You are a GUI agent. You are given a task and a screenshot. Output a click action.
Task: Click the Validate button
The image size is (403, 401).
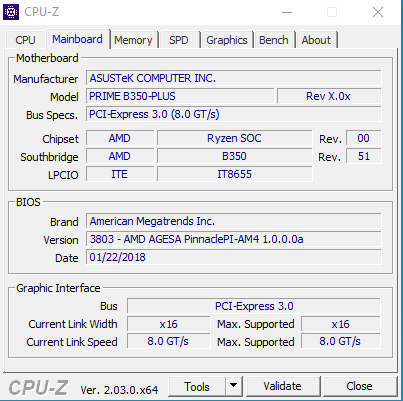pos(283,386)
